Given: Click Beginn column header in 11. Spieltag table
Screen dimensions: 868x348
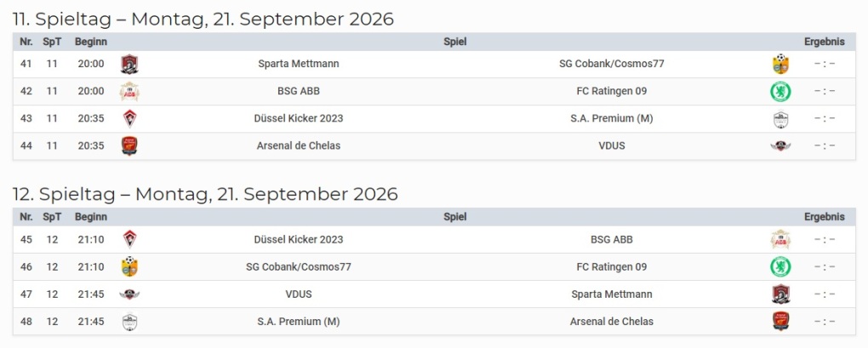Looking at the screenshot, I should pyautogui.click(x=89, y=42).
